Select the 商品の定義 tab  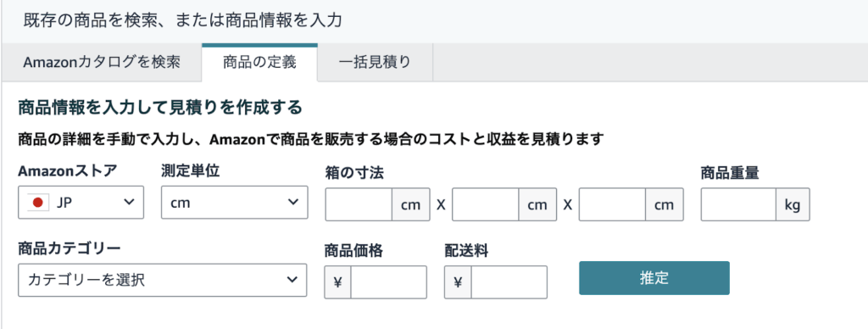click(x=259, y=62)
